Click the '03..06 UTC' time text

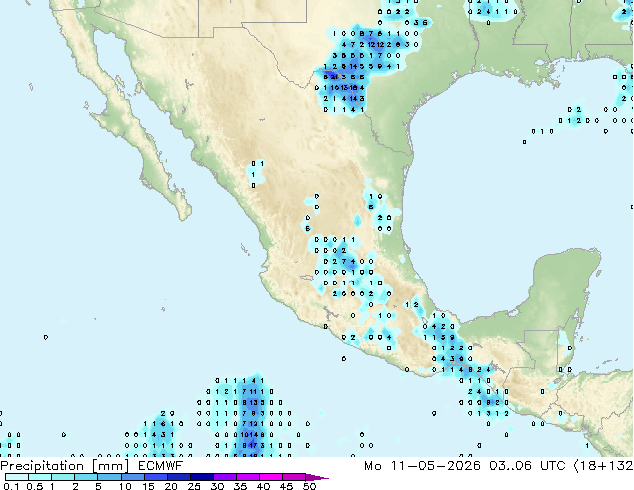click(528, 466)
